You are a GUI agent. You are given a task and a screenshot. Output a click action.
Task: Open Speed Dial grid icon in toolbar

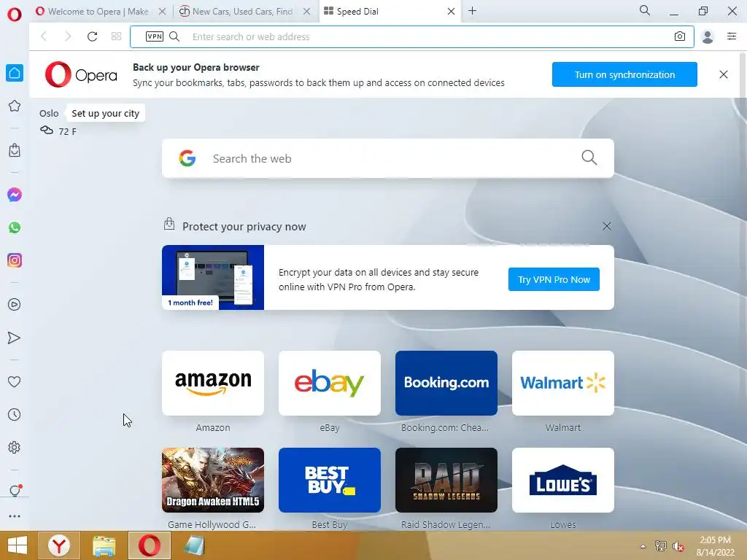click(x=116, y=36)
